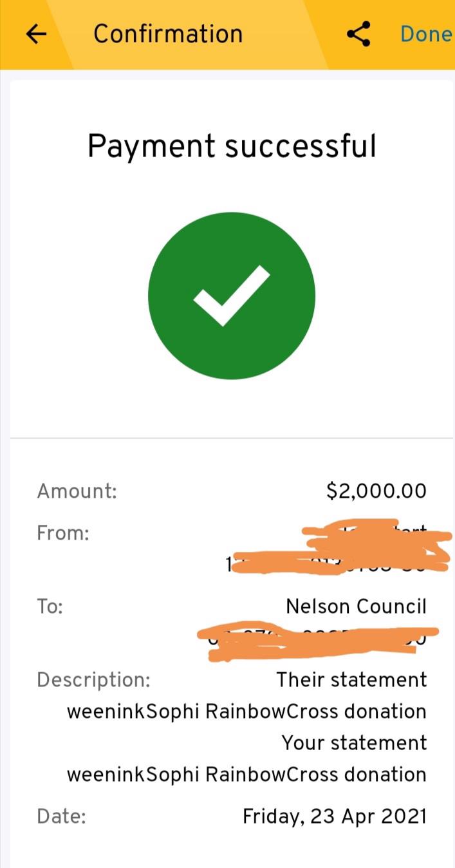Tap the Your statement heading
Viewport: 455px width, 868px height.
coord(354,742)
